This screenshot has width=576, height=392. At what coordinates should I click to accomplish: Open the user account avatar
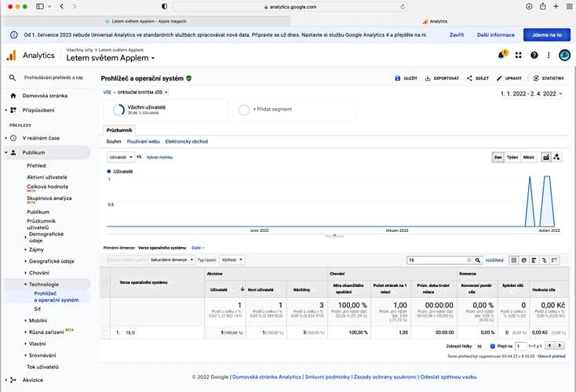(x=564, y=55)
